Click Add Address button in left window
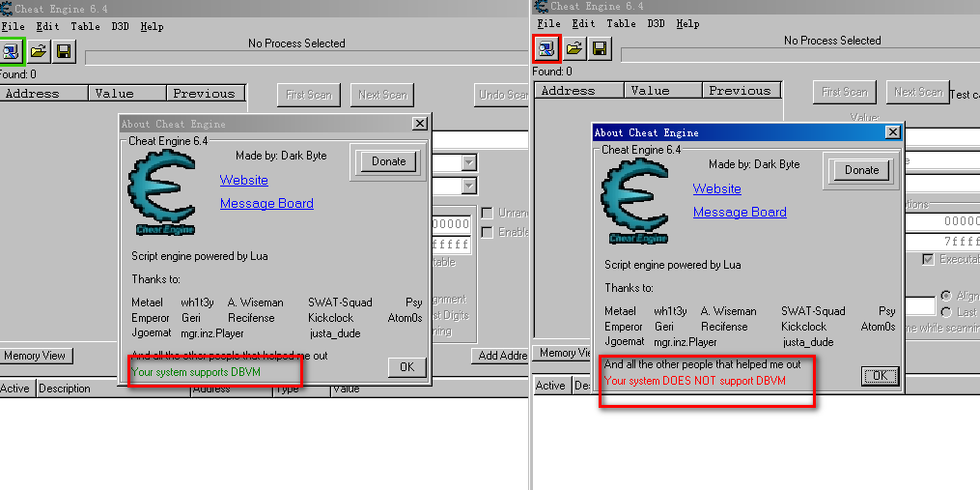The image size is (980, 490). click(x=501, y=356)
